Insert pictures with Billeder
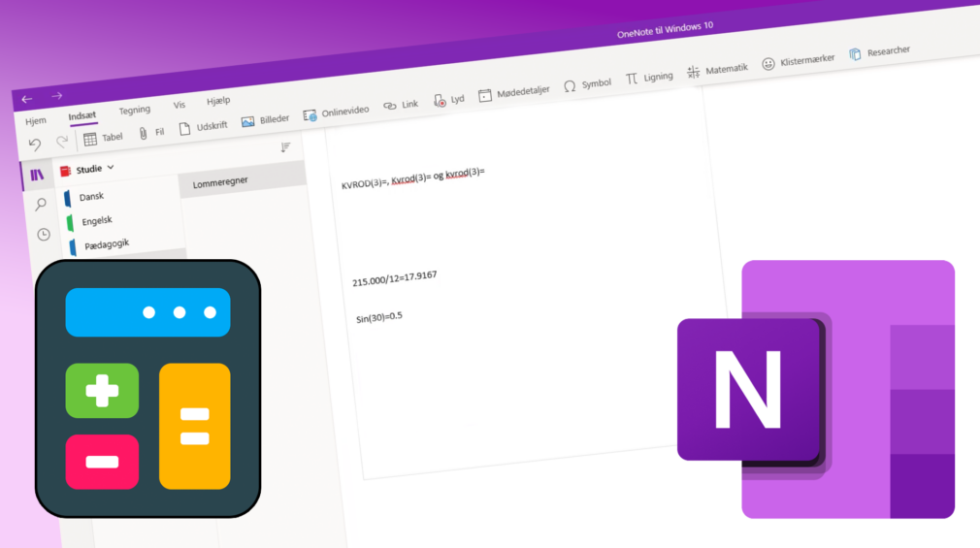Viewport: 980px width, 548px height. 265,120
